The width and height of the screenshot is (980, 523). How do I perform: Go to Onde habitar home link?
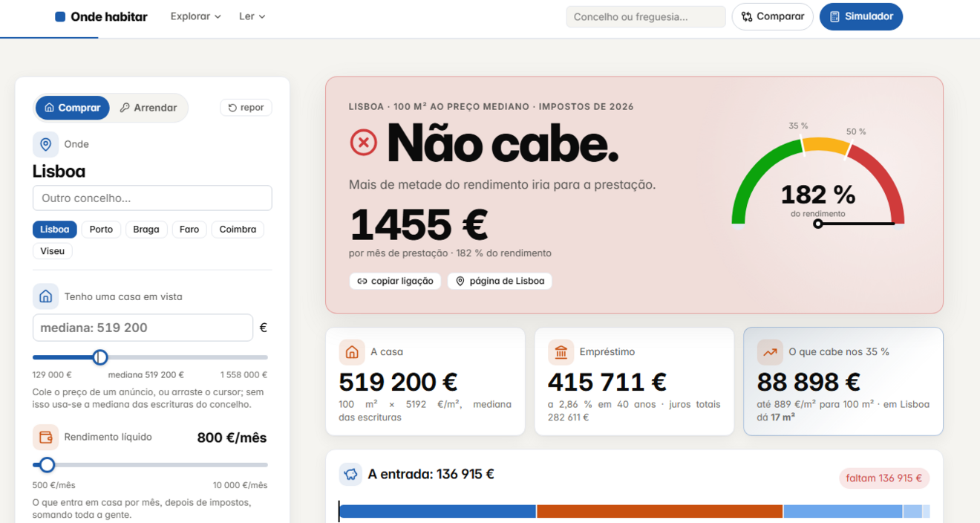(x=101, y=16)
